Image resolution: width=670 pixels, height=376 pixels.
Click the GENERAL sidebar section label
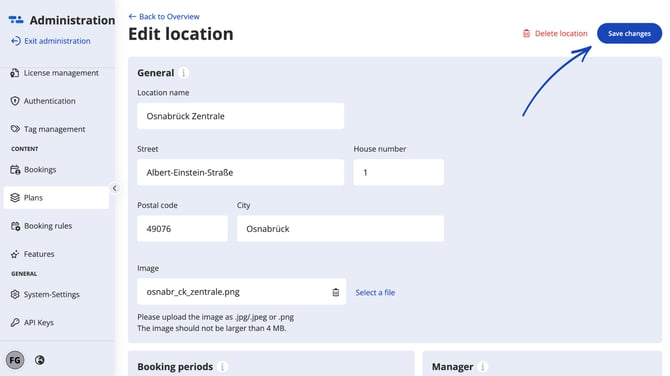[24, 273]
